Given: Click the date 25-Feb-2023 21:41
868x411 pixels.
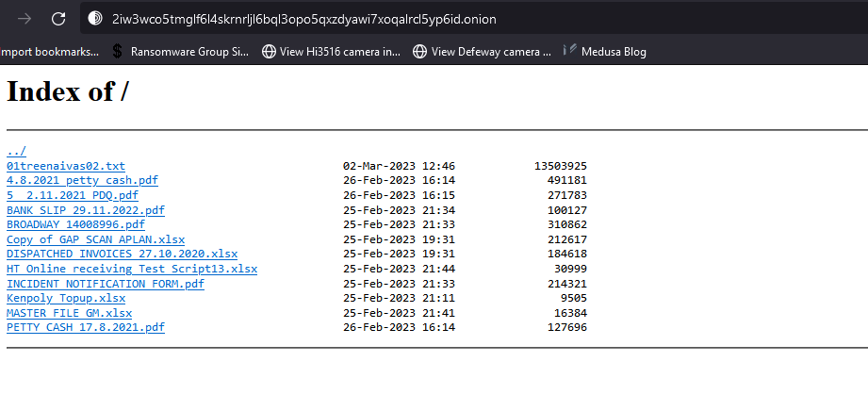Looking at the screenshot, I should (399, 314).
